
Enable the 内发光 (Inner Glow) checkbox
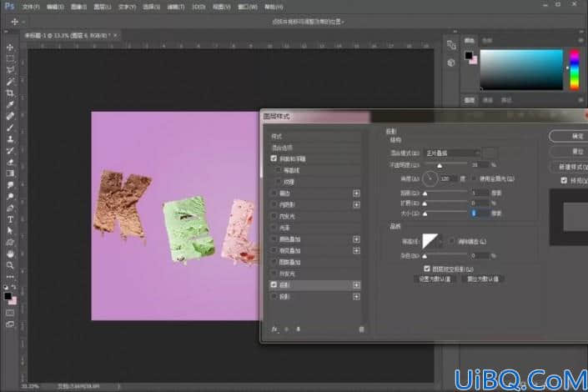[274, 217]
